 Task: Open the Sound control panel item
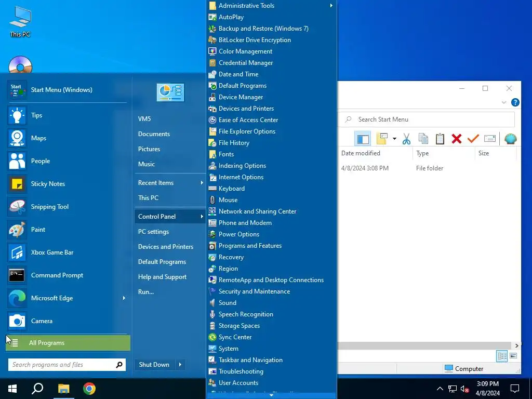271,303
